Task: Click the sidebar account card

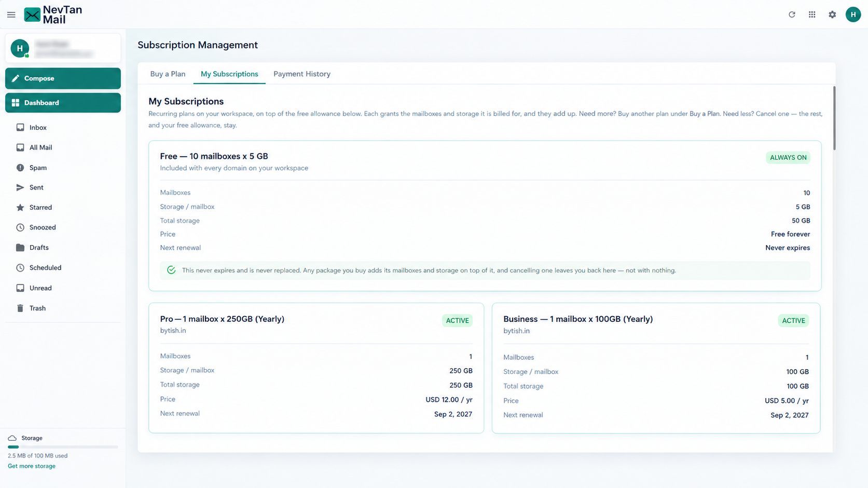Action: (x=63, y=48)
